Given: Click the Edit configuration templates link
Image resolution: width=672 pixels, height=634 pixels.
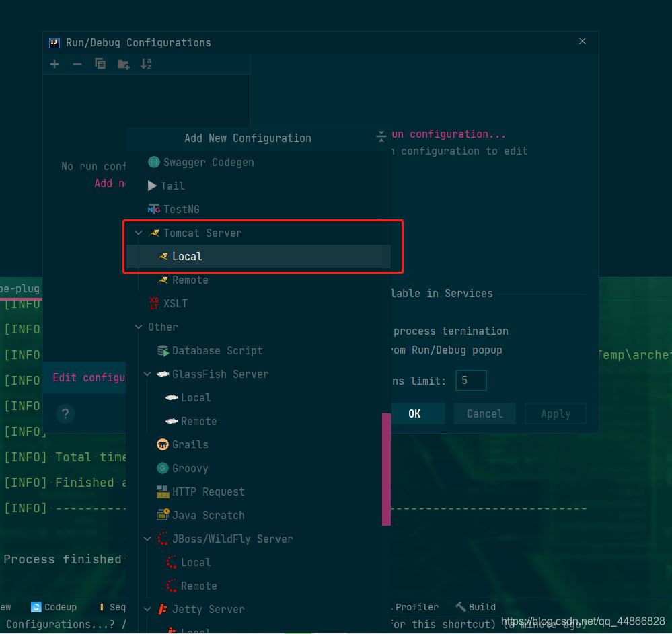Looking at the screenshot, I should pyautogui.click(x=89, y=377).
